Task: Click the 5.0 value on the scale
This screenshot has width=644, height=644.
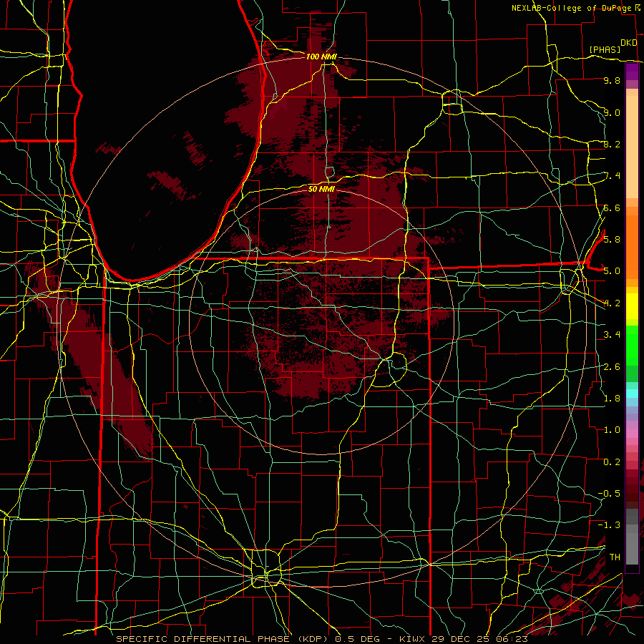Action: [612, 271]
